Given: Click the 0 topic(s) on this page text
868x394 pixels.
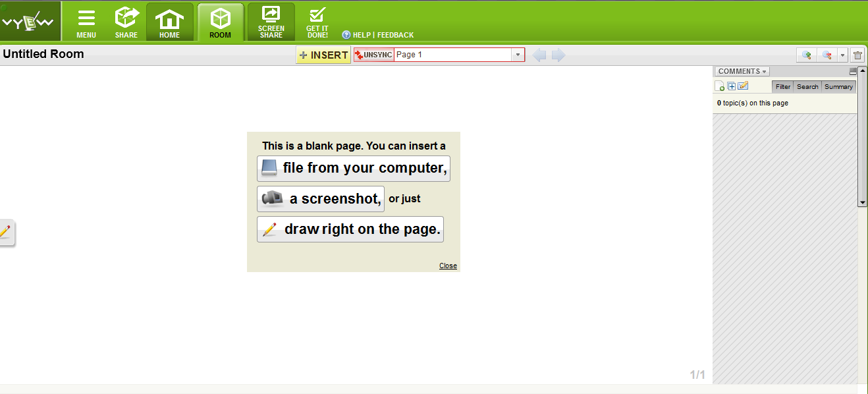Looking at the screenshot, I should tap(753, 103).
